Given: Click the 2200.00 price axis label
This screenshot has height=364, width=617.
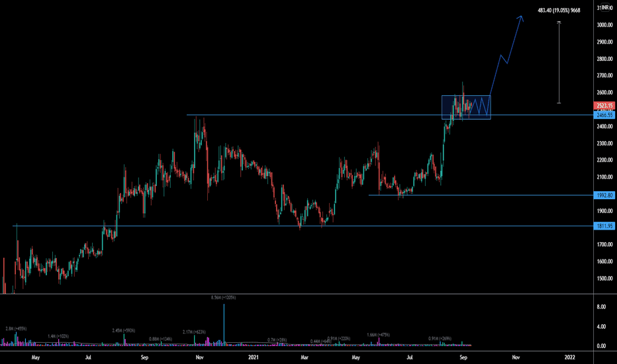Looking at the screenshot, I should [605, 160].
